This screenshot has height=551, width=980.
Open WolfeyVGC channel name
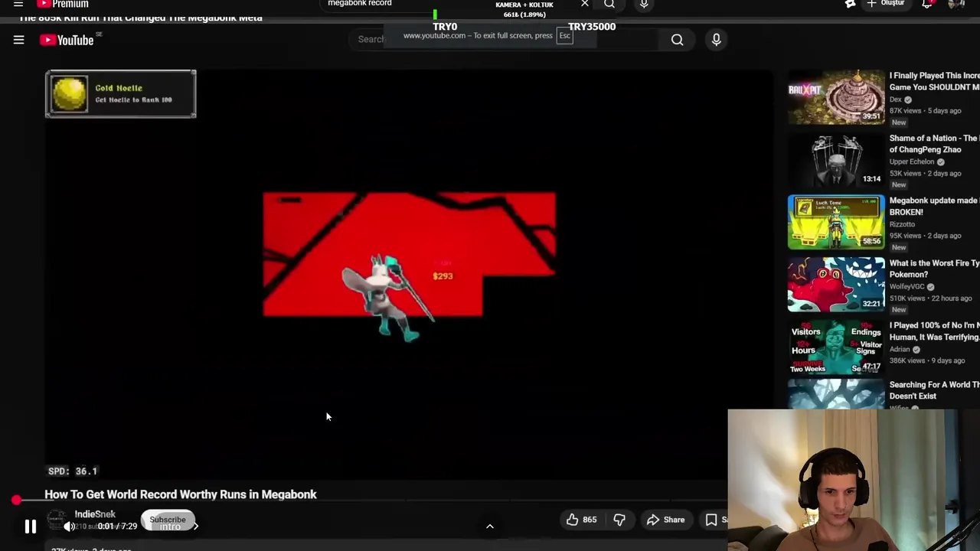pyautogui.click(x=907, y=287)
